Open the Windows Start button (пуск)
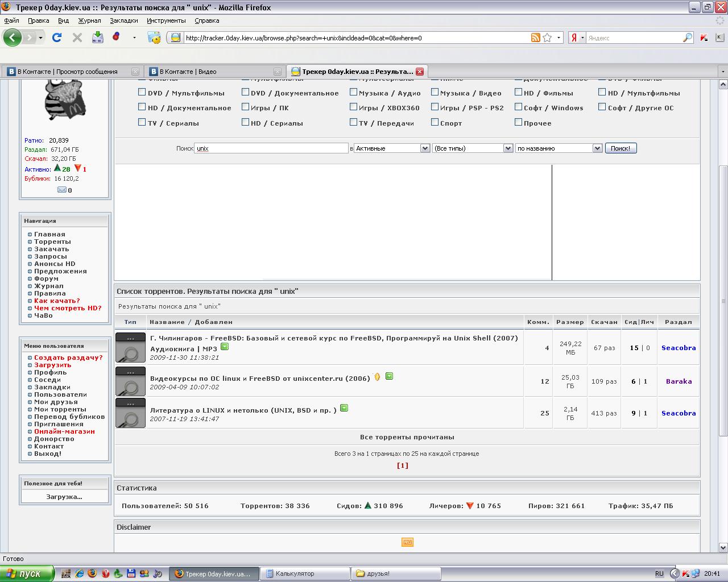 pyautogui.click(x=27, y=573)
